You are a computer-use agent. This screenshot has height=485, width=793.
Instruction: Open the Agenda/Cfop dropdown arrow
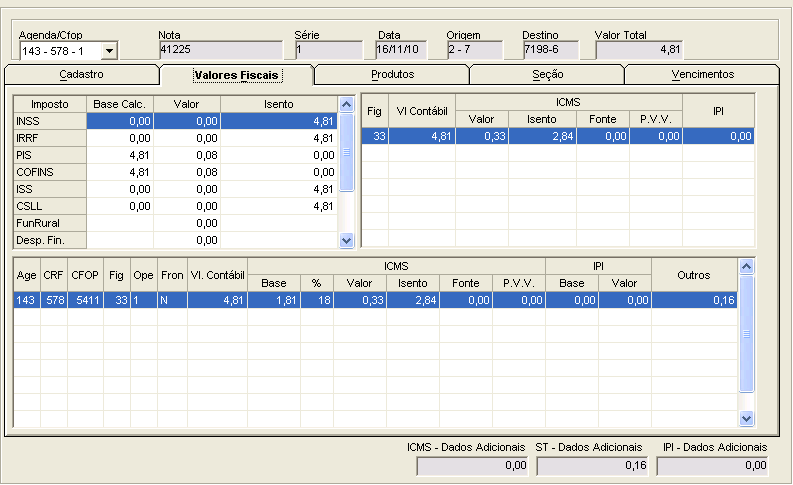pos(109,51)
